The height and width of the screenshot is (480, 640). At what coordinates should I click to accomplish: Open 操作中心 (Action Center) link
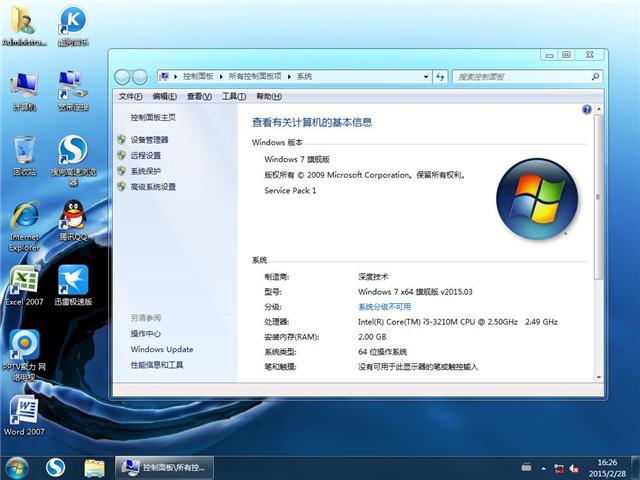pyautogui.click(x=145, y=333)
